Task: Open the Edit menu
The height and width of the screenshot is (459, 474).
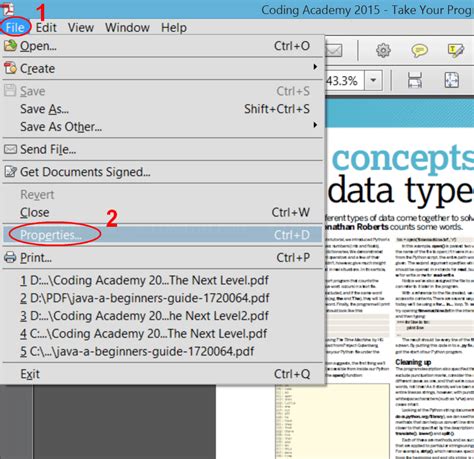Action: (46, 27)
